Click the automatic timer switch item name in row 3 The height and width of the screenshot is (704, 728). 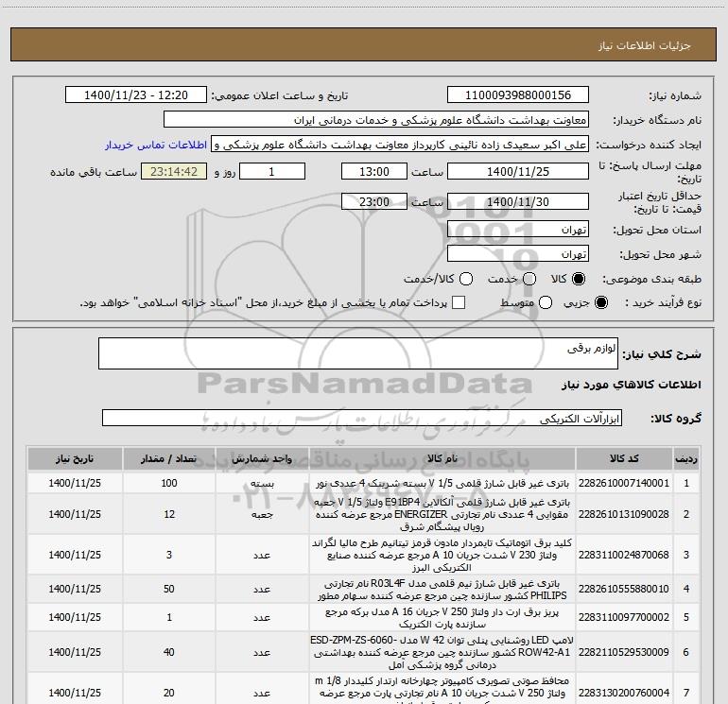pos(442,555)
